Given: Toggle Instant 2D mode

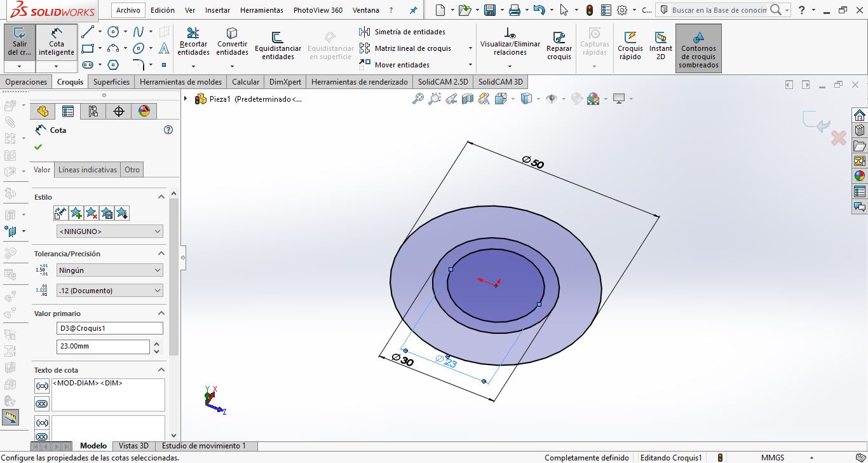Looking at the screenshot, I should point(660,45).
